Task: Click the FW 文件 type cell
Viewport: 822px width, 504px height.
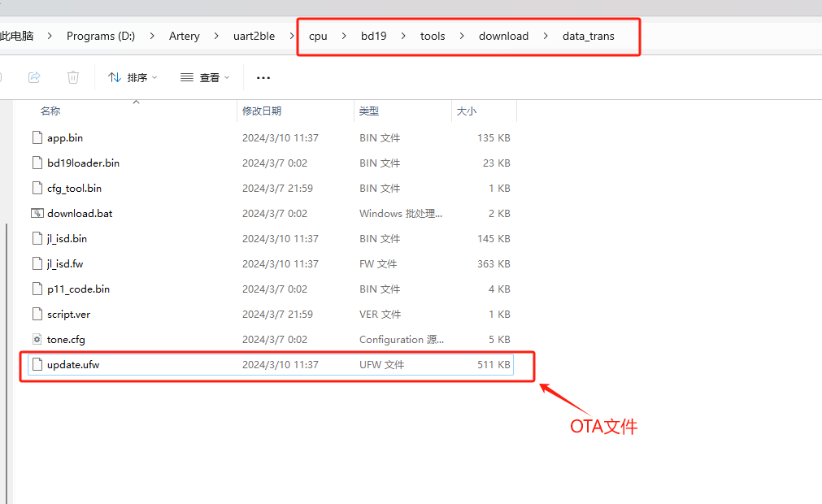Action: [x=378, y=264]
